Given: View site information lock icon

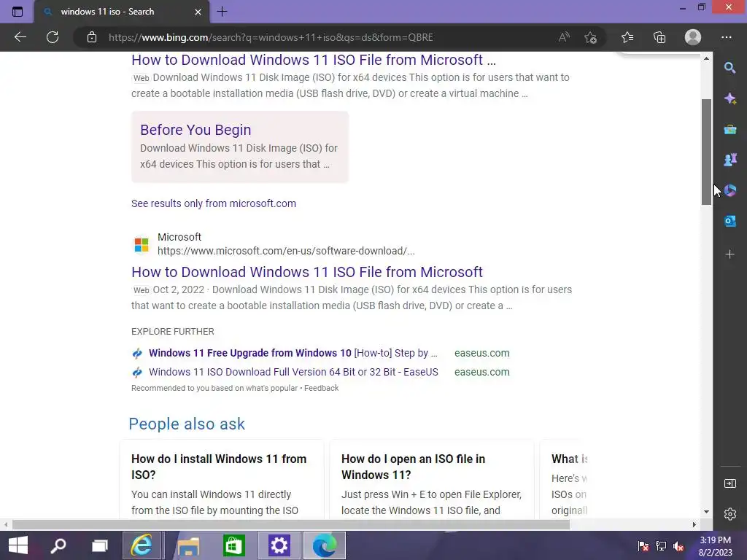Looking at the screenshot, I should (x=92, y=37).
